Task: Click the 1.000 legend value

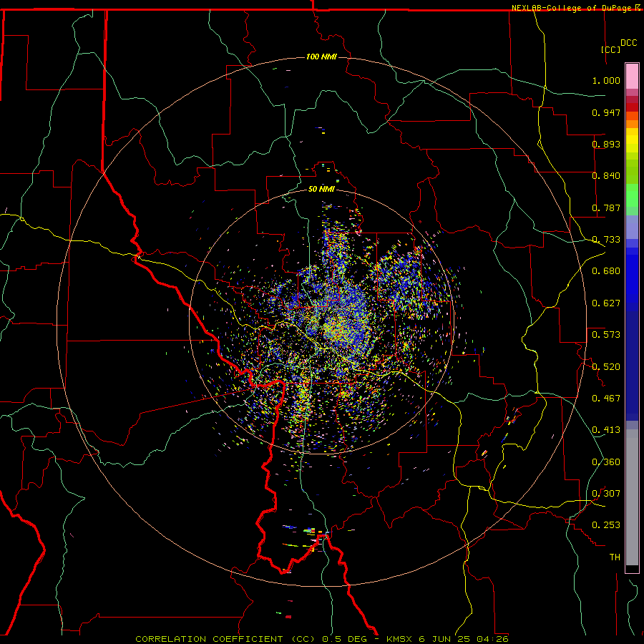Action: click(x=606, y=80)
